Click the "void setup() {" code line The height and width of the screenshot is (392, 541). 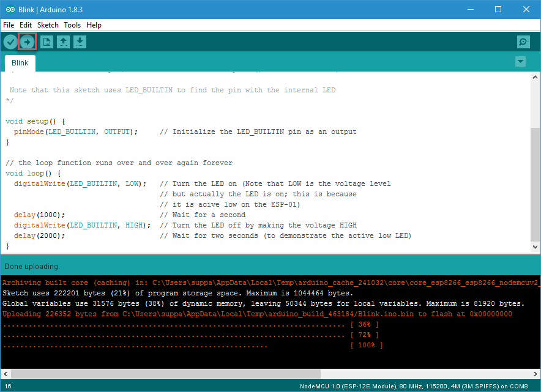35,121
